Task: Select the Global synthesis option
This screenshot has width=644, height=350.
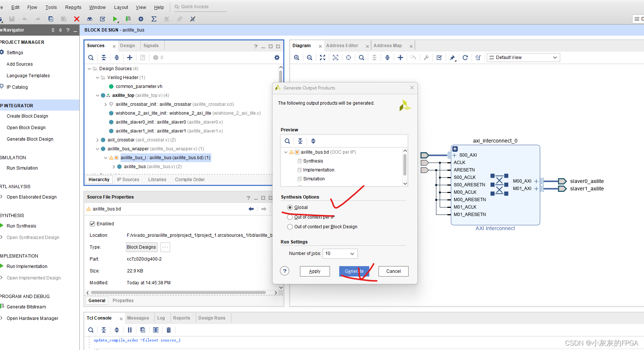Action: 290,207
